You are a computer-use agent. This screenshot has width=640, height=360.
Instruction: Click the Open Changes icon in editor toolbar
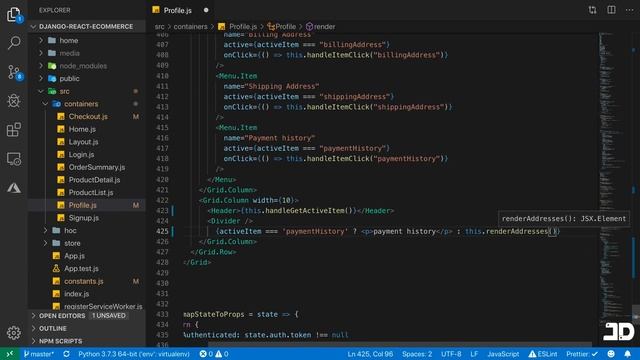(x=592, y=10)
